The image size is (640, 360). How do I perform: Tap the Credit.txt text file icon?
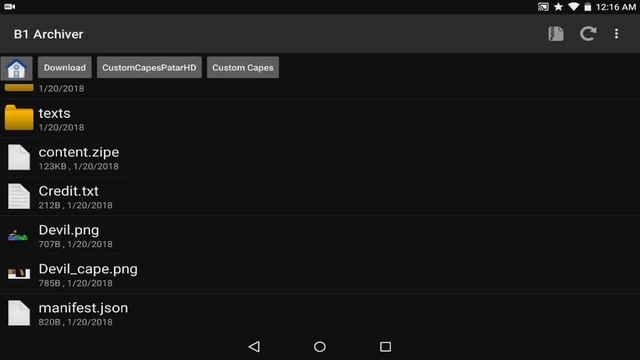click(x=19, y=196)
